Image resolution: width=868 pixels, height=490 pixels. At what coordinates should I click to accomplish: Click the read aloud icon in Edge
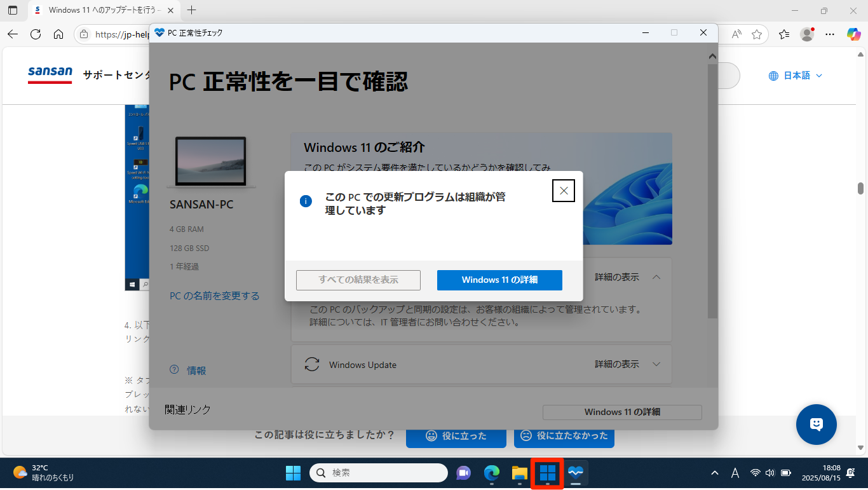tap(736, 34)
